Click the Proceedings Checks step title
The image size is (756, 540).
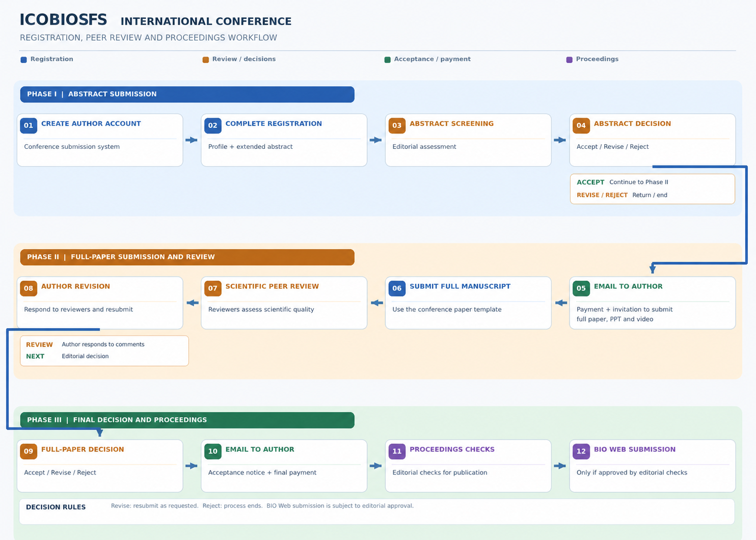point(452,449)
